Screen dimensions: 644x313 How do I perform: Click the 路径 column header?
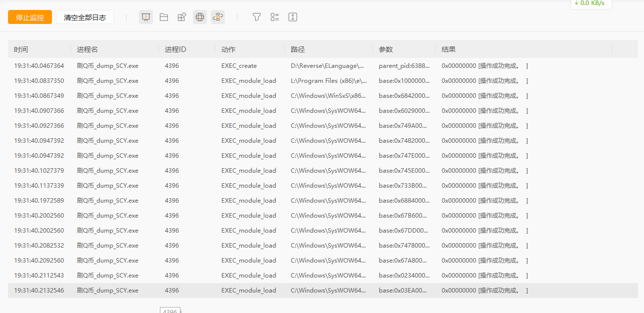click(x=298, y=49)
